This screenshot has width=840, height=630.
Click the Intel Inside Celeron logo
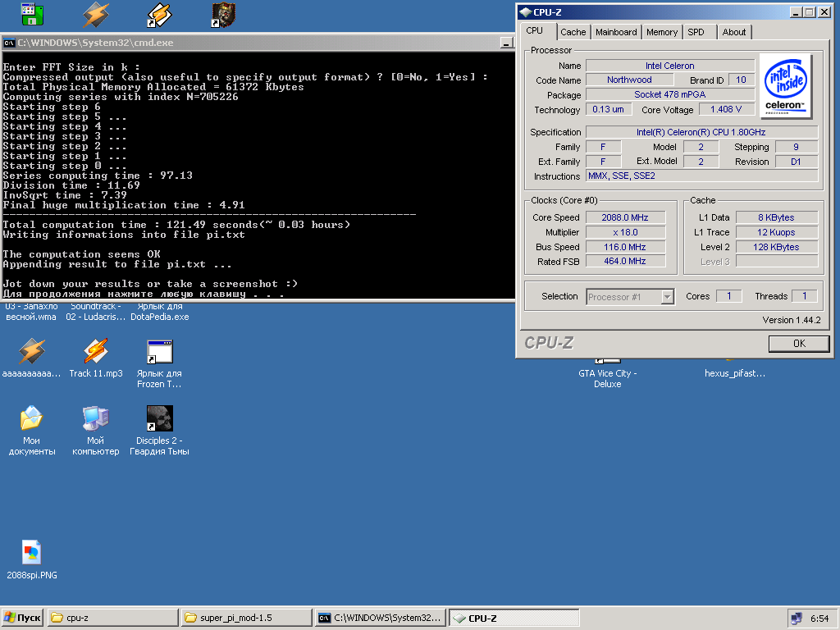(x=785, y=85)
